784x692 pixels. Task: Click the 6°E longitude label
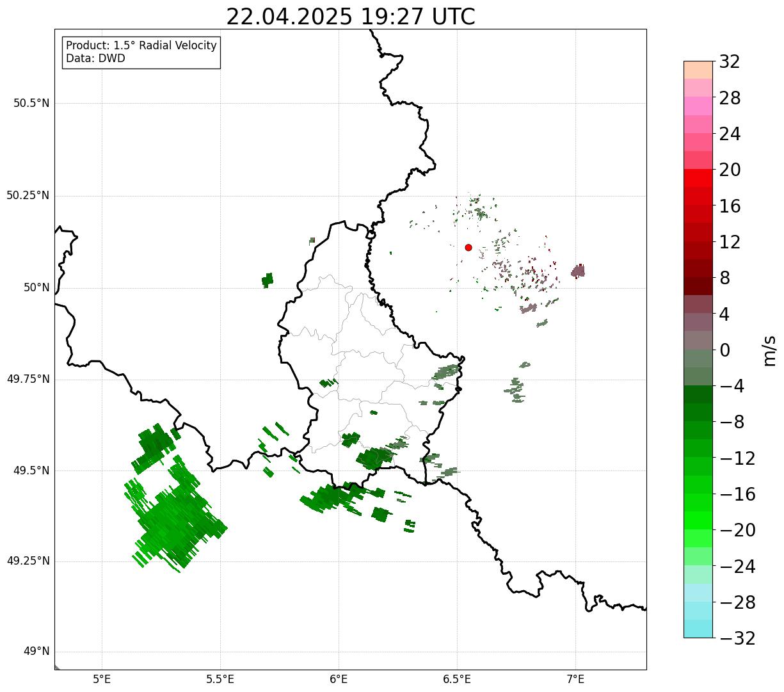click(x=339, y=679)
